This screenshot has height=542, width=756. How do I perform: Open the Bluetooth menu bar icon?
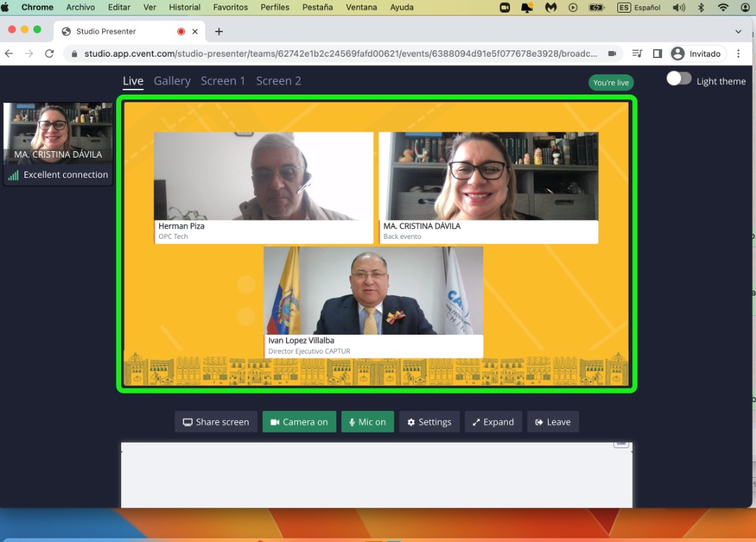click(701, 7)
